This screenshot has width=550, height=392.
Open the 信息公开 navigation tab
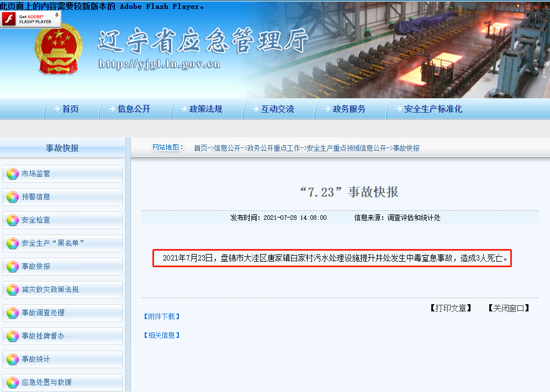tap(134, 109)
